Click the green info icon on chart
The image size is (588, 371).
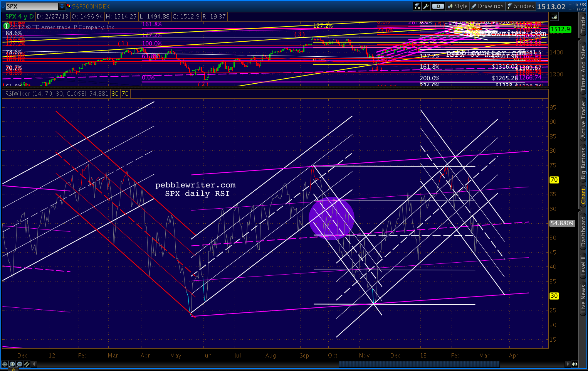coord(6,26)
